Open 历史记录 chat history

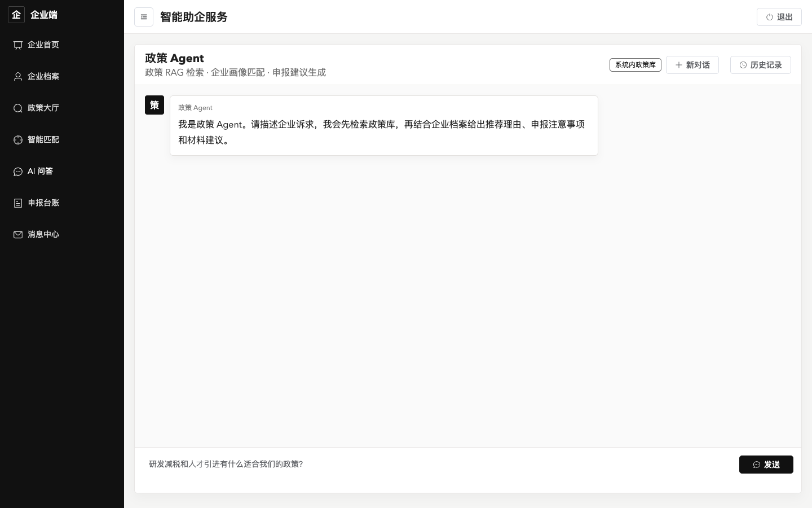click(761, 65)
